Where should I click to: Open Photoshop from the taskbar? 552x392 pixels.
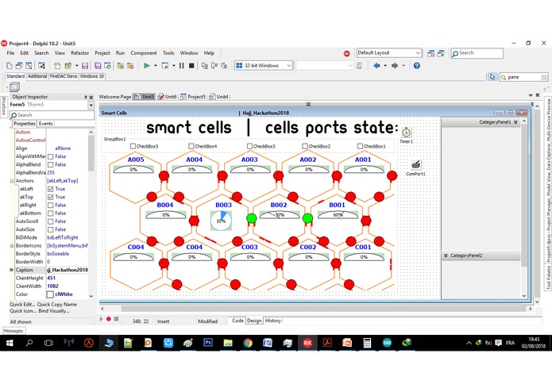coord(208,343)
